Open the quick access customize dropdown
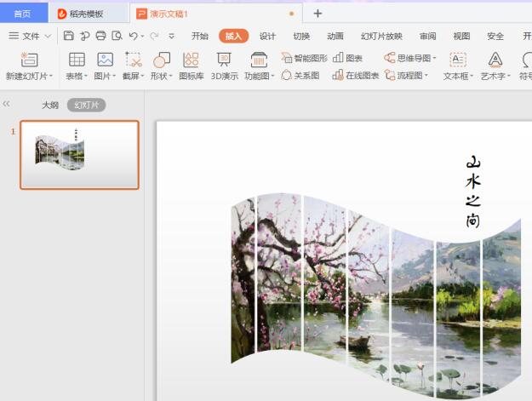Screen dimensions: 532x401 (x=172, y=36)
